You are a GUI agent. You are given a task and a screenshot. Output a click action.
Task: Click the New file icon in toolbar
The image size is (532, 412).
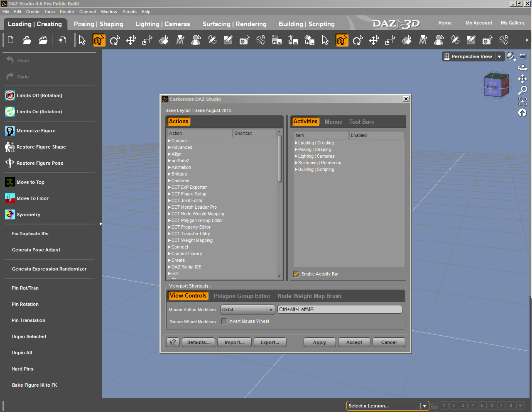tap(11, 40)
